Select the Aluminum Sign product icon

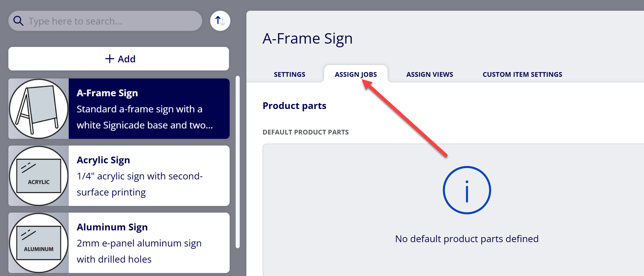coord(39,243)
